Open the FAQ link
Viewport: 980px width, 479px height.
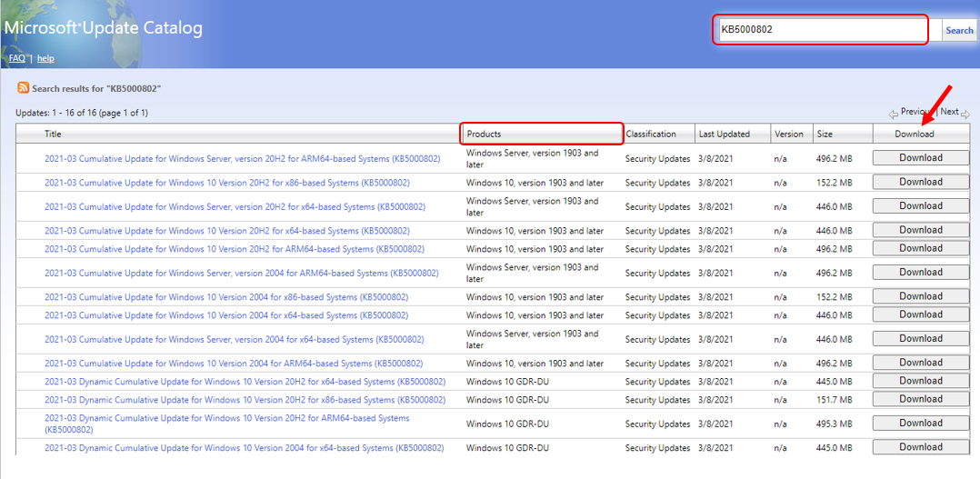[17, 58]
